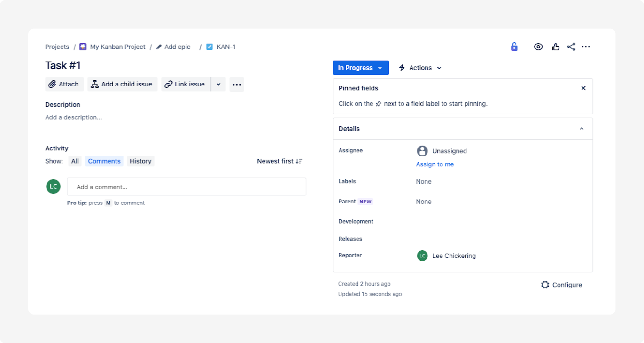The image size is (644, 343).
Task: Open the In Progress status dropdown
Action: click(360, 67)
